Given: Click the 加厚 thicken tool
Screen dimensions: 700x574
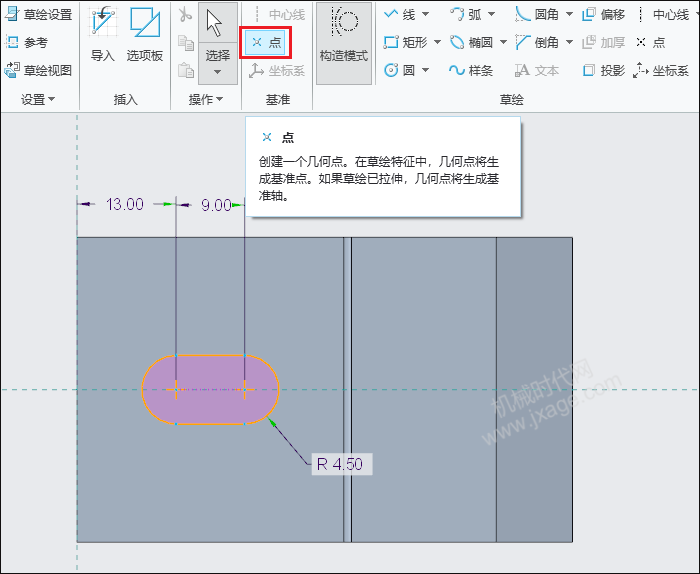Looking at the screenshot, I should pos(603,42).
